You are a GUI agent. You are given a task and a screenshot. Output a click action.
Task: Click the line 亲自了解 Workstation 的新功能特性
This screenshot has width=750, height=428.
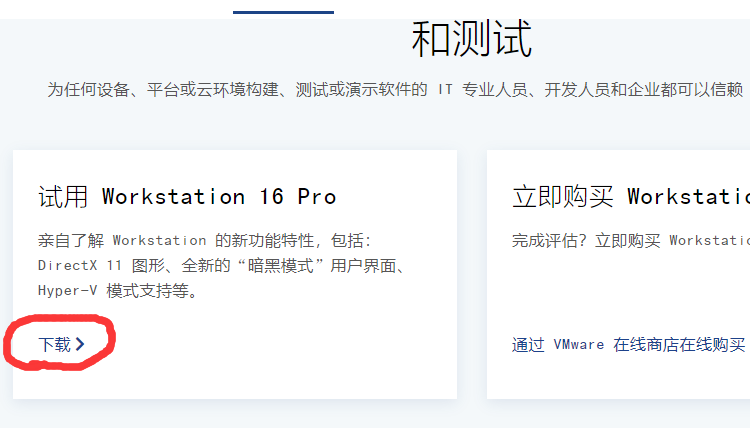click(205, 240)
